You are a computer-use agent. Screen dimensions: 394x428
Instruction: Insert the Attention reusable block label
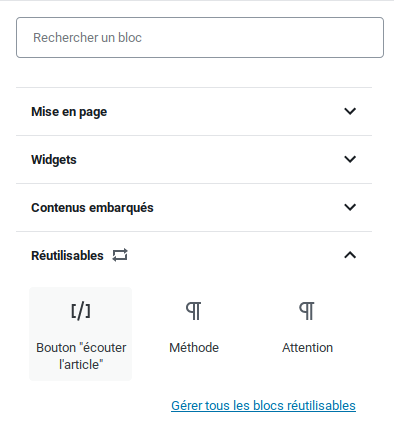pyautogui.click(x=307, y=348)
